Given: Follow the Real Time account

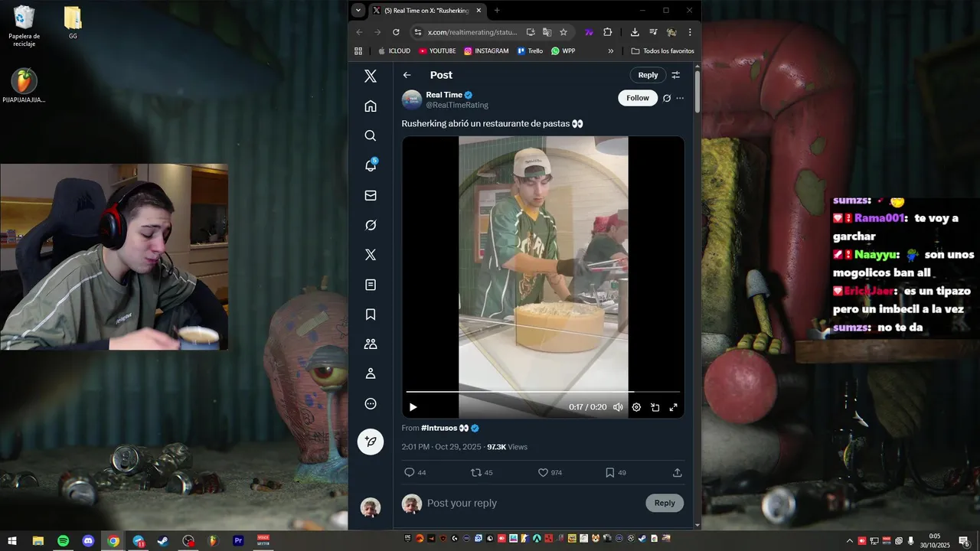Looking at the screenshot, I should 638,98.
